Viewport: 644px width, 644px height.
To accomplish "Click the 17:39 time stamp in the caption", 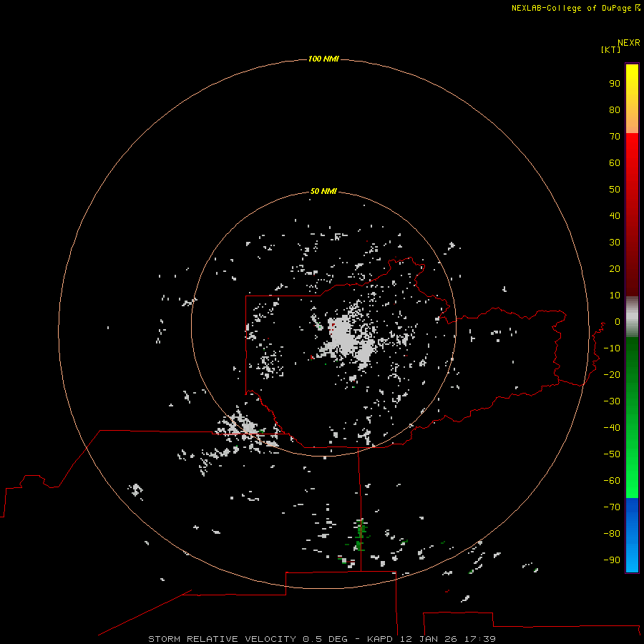I will pos(480,639).
